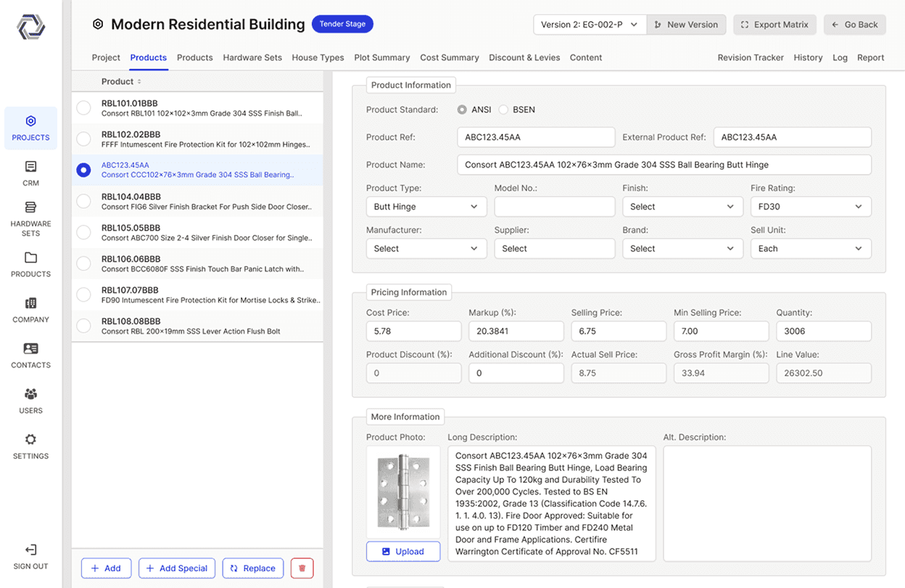Click the Markup (%) field
This screenshot has width=905, height=588.
coord(516,331)
